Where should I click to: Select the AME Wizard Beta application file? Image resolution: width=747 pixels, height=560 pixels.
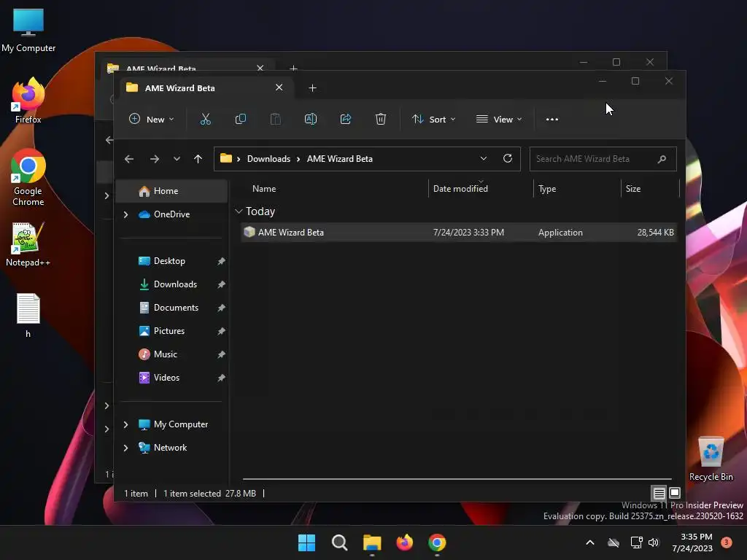tap(459, 233)
